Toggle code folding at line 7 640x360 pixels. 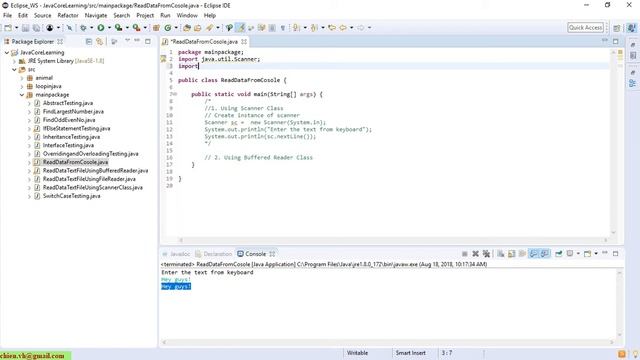(x=175, y=94)
